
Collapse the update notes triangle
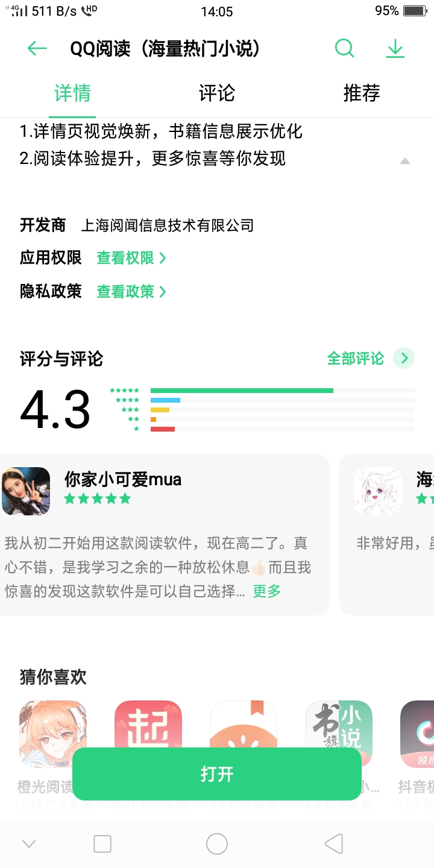pos(405,161)
